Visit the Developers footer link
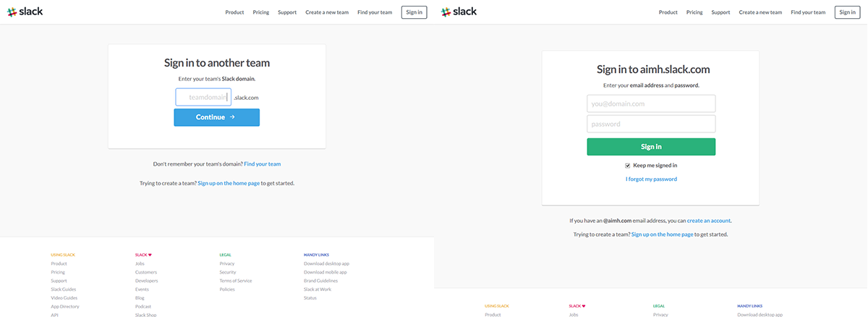Image resolution: width=868 pixels, height=317 pixels. tap(146, 281)
